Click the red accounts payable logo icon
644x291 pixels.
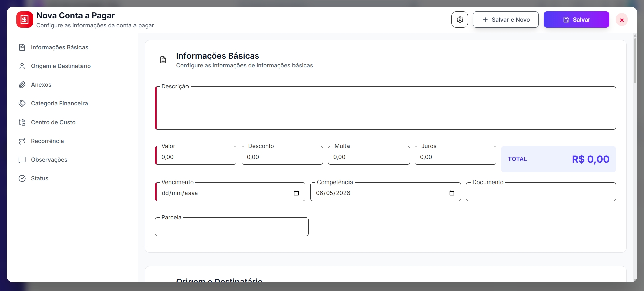tap(24, 20)
